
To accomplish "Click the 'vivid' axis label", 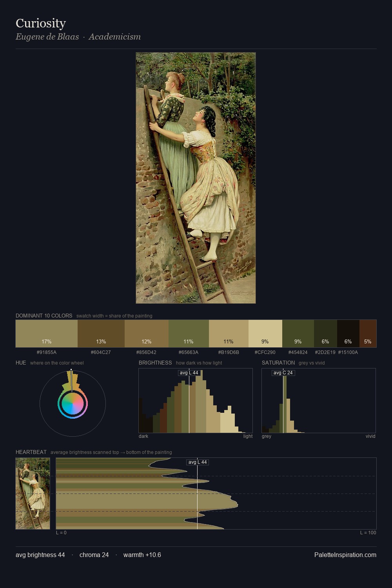I will (370, 436).
